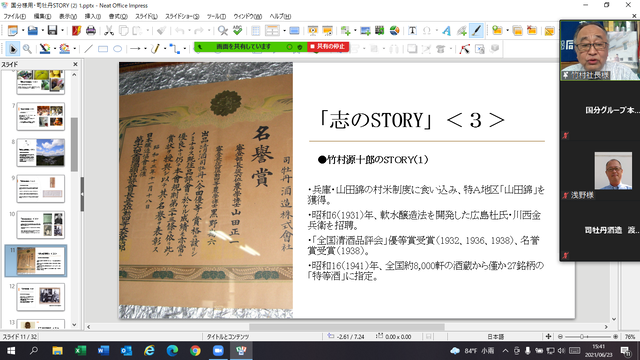
Task: Click the Fill color icon
Action: (64, 49)
